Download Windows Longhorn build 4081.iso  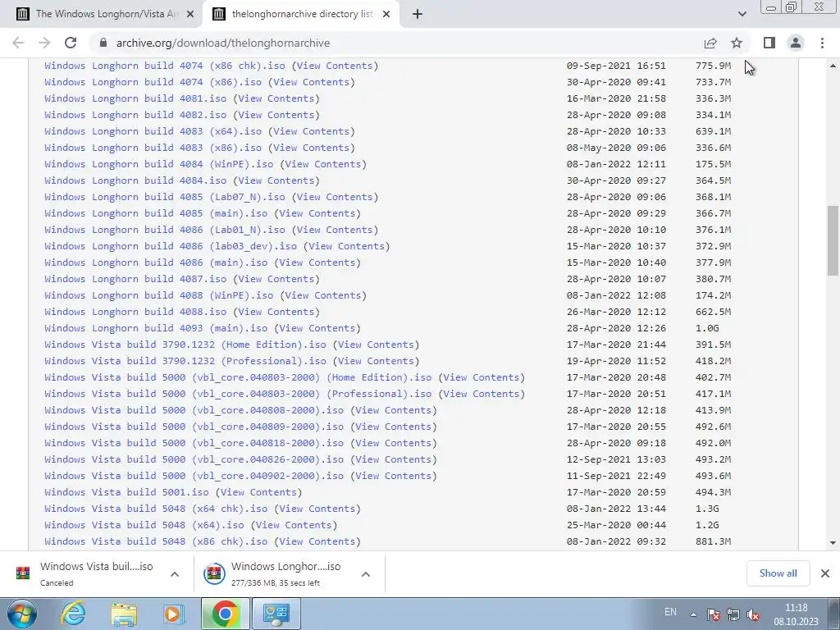[x=135, y=98]
